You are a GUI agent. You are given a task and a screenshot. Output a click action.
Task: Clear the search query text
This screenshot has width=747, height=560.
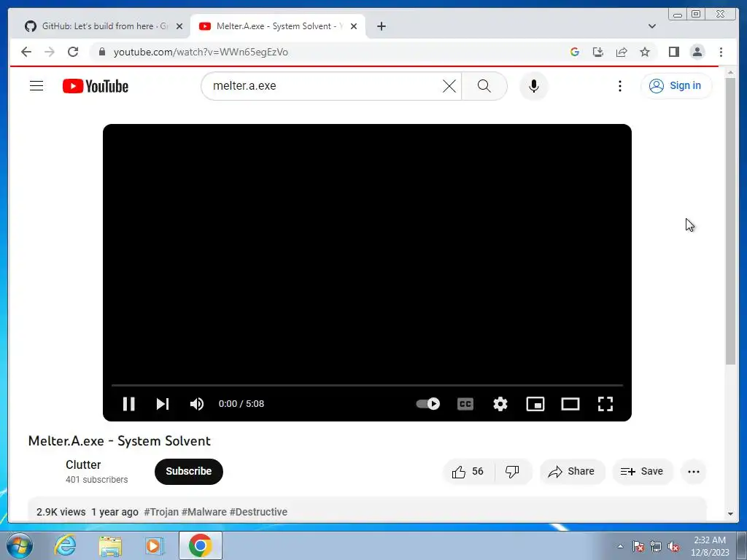click(x=449, y=86)
